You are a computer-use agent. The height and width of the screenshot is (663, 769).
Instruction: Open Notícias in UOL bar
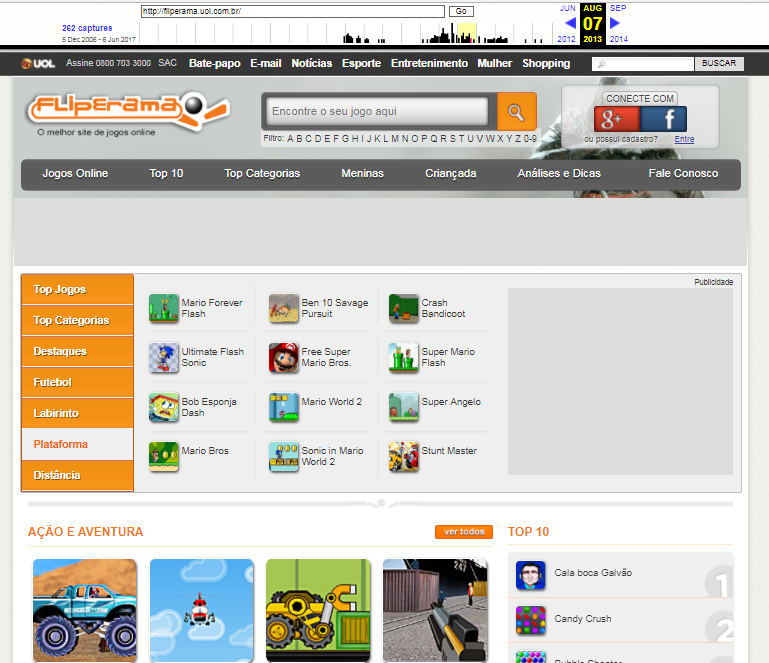312,63
